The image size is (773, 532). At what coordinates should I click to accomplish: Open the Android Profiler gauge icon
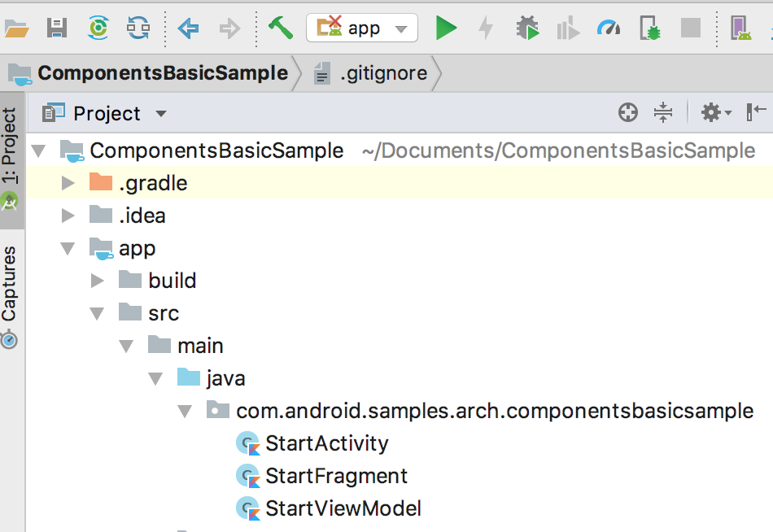(x=609, y=28)
